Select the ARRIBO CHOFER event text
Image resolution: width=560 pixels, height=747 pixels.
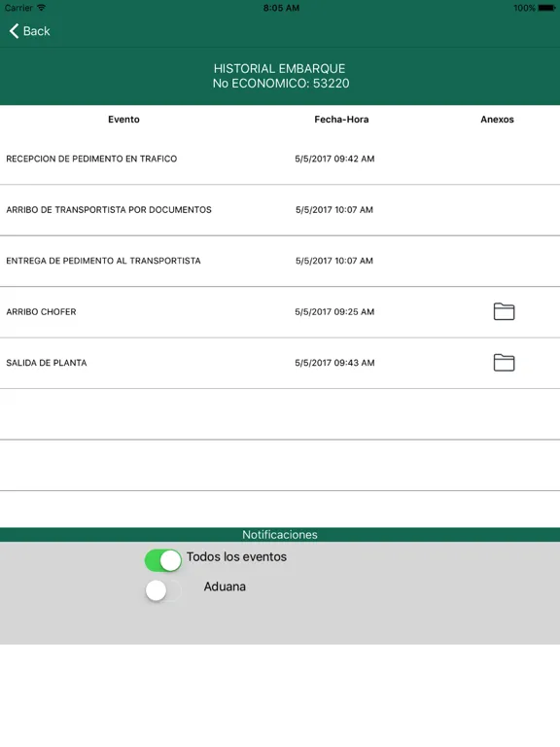click(41, 311)
